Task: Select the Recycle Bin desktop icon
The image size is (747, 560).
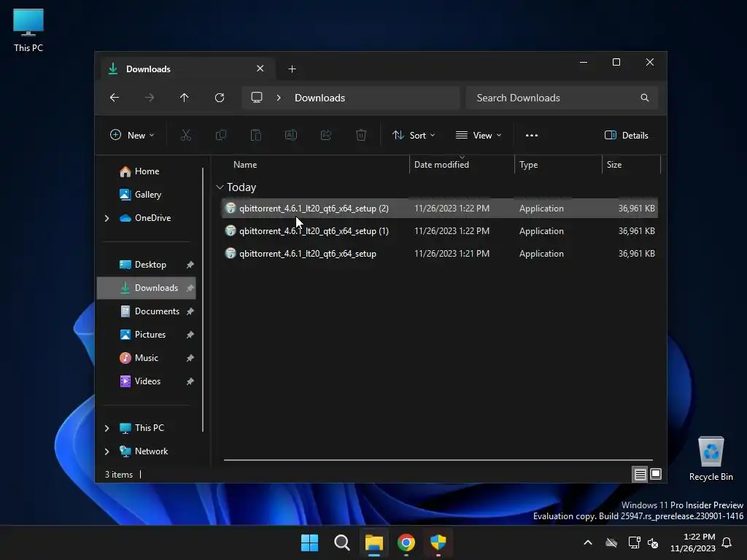Action: pyautogui.click(x=711, y=459)
